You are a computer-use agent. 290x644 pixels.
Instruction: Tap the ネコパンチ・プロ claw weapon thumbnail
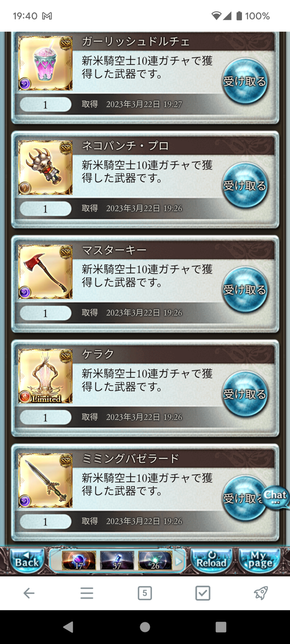[x=45, y=168]
